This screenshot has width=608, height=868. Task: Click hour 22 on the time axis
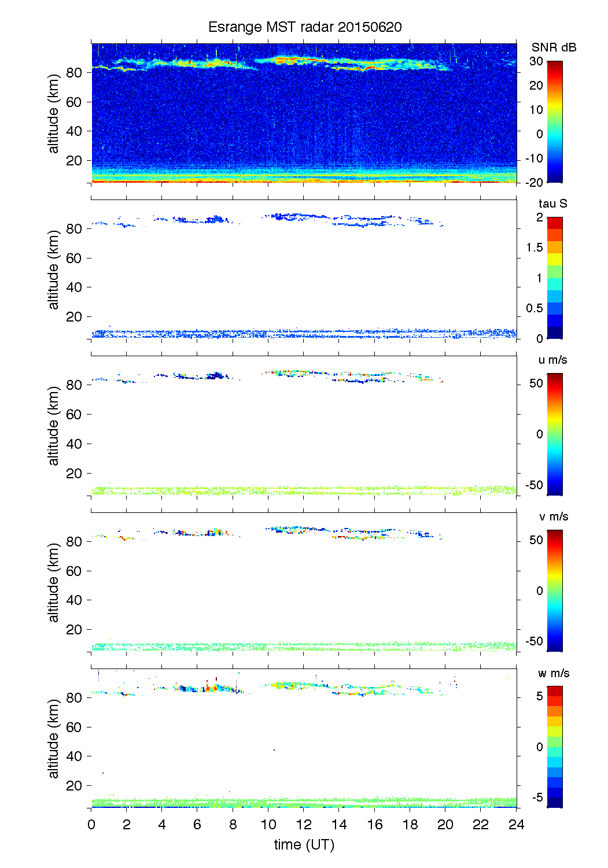(x=481, y=825)
